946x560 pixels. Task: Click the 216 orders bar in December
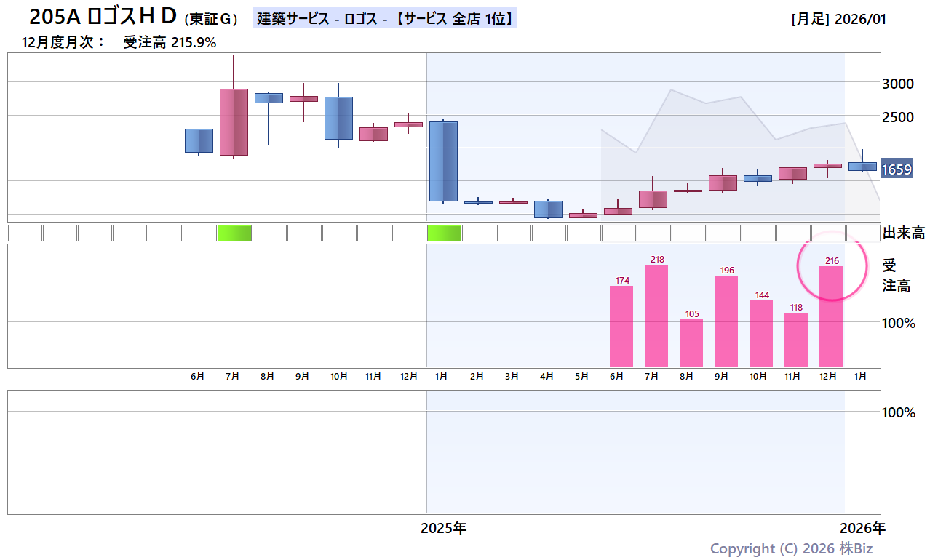[x=832, y=316]
